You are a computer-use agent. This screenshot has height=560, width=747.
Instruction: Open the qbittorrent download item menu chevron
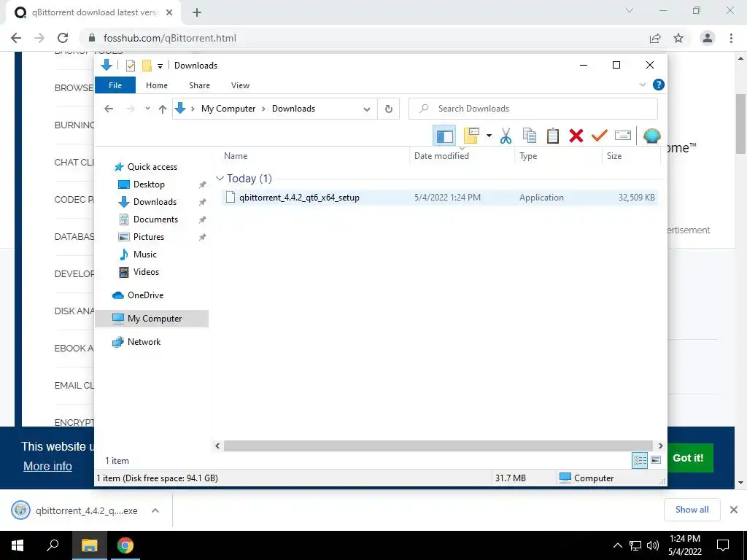tap(155, 510)
